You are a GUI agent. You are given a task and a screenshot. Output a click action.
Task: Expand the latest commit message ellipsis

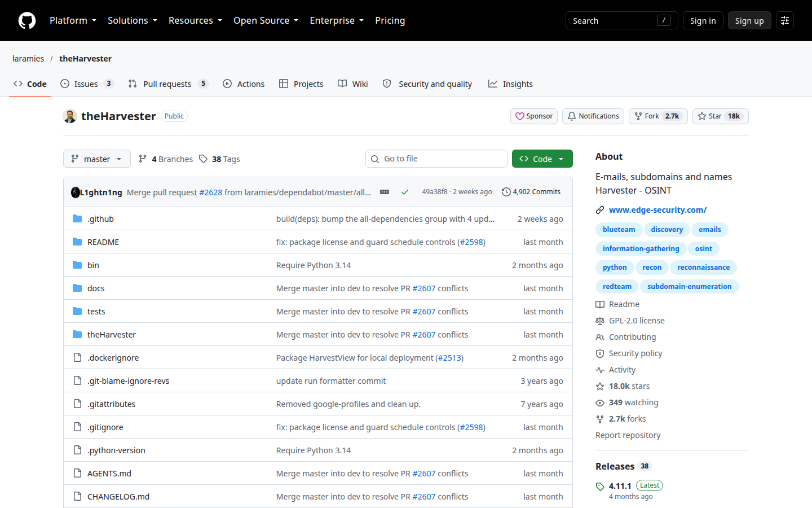pos(385,192)
